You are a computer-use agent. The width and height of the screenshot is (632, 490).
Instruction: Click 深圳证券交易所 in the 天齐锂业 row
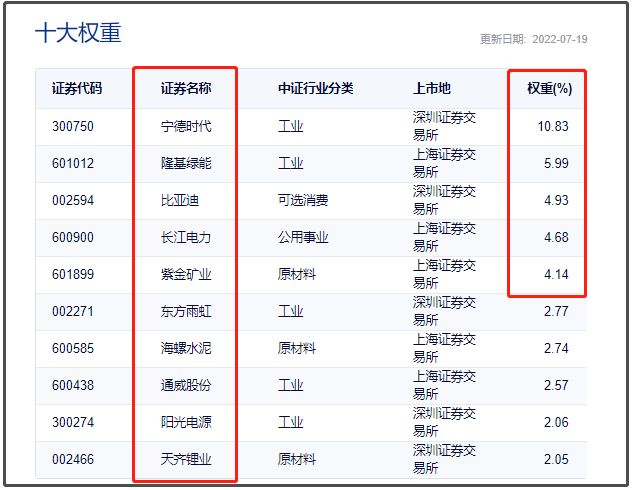(x=444, y=459)
